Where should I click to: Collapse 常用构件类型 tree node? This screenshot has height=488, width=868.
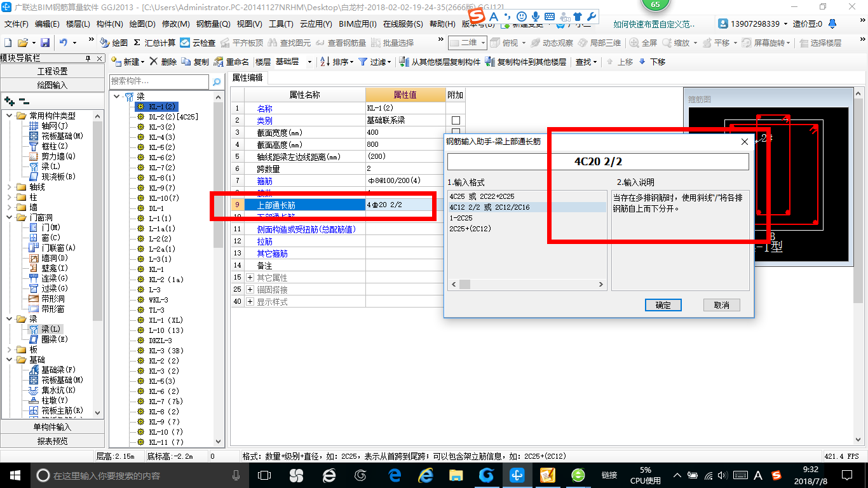click(x=10, y=116)
